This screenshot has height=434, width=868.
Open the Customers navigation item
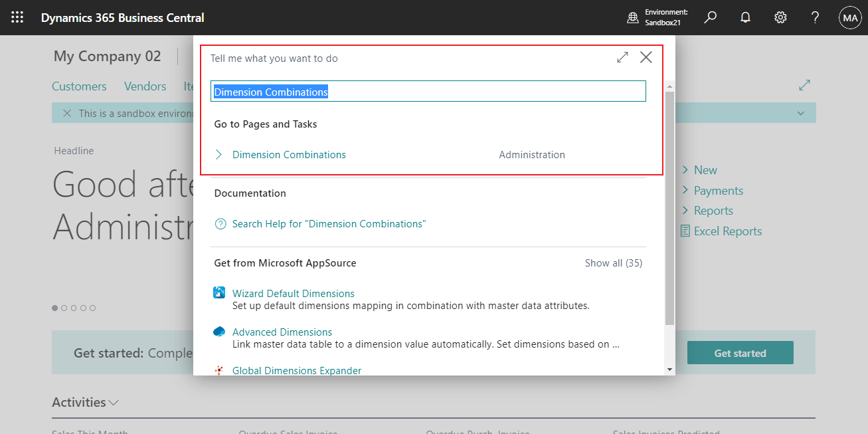(79, 86)
